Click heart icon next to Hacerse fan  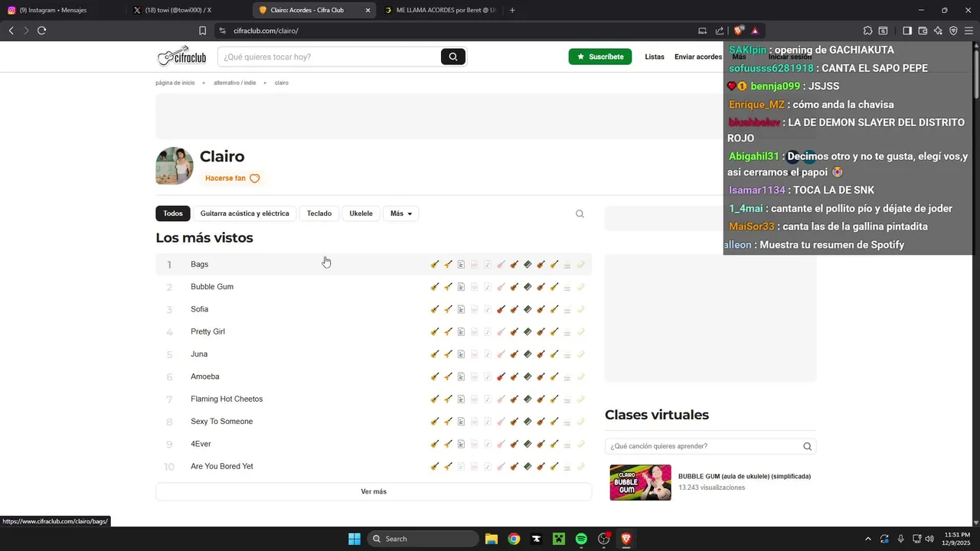pos(255,178)
